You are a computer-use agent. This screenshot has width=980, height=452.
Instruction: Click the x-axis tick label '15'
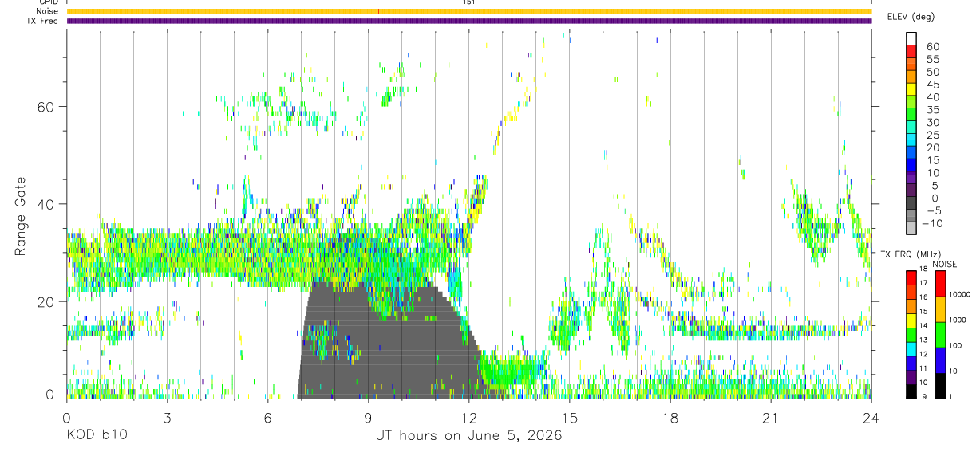coord(569,418)
